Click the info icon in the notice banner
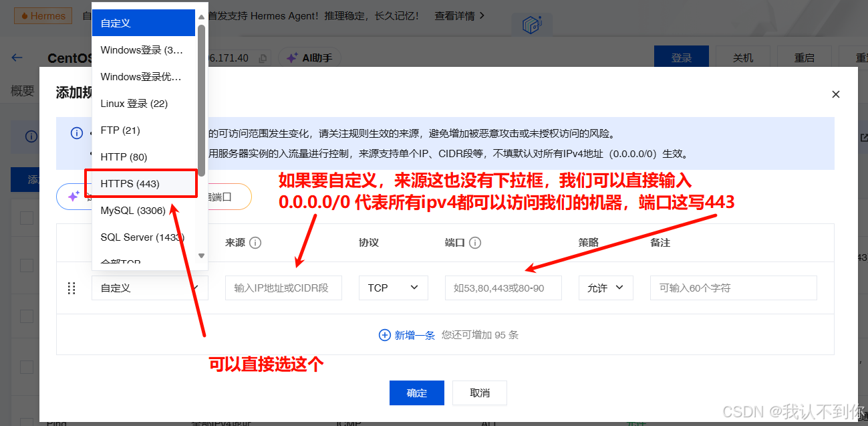 [77, 133]
